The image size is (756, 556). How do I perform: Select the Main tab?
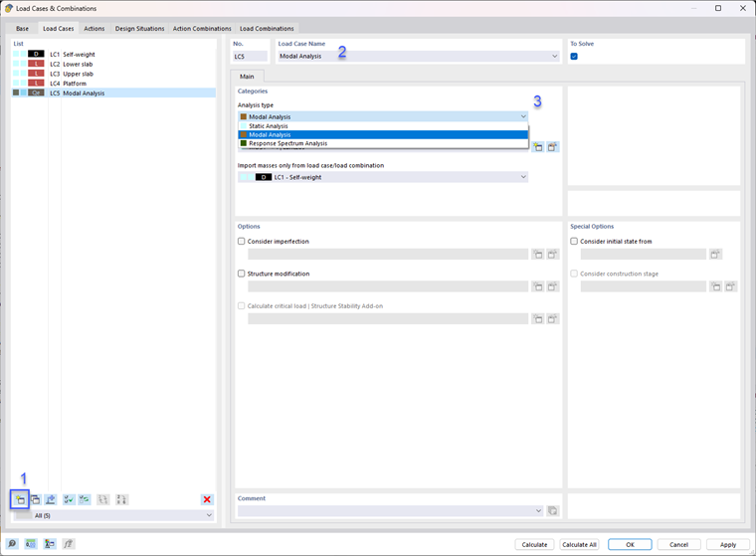pyautogui.click(x=247, y=77)
